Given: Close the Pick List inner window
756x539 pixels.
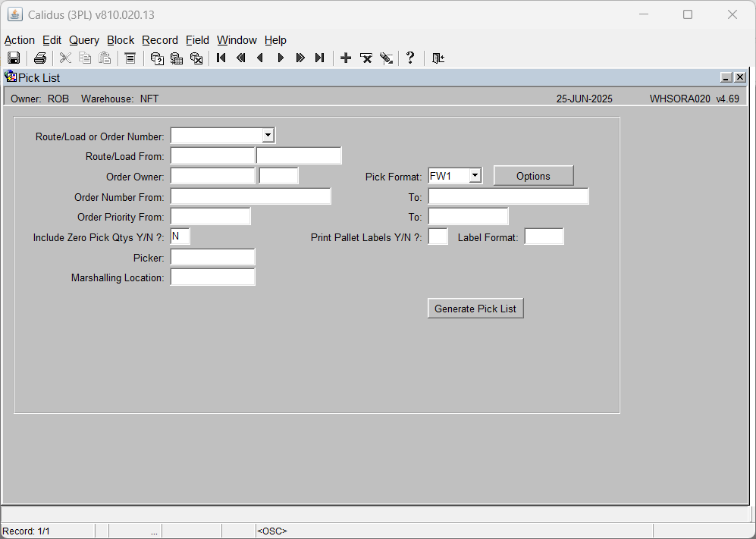Looking at the screenshot, I should coord(740,77).
